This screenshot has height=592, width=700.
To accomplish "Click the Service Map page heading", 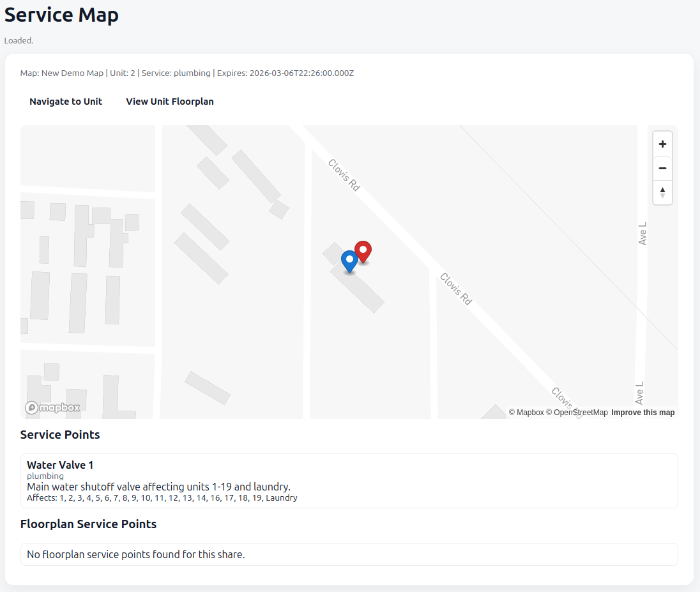I will point(61,15).
